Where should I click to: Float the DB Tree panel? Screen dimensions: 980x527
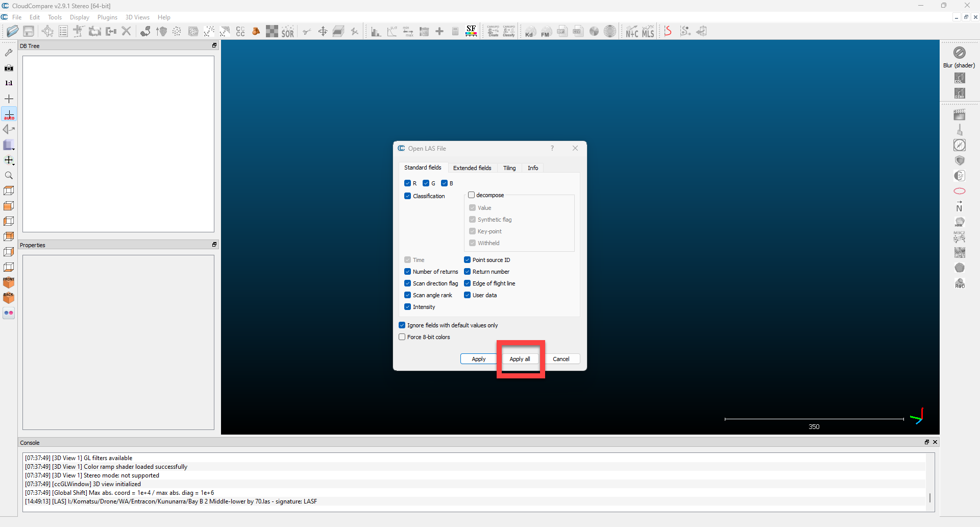214,45
